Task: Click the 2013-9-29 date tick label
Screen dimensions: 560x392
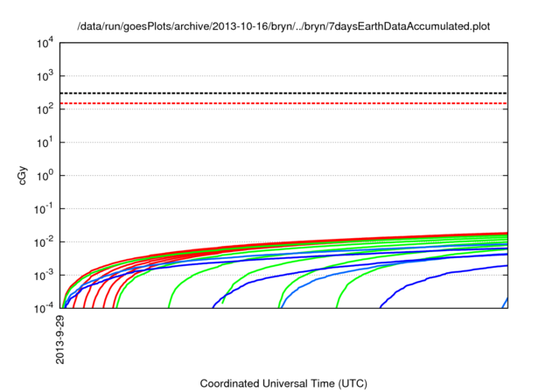Action: (x=60, y=339)
